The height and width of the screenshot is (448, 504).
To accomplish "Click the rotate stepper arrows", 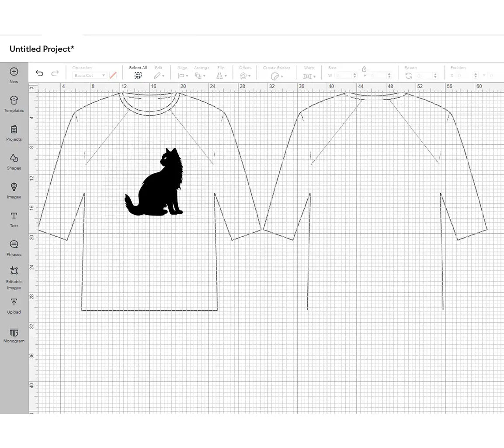I will coord(435,76).
